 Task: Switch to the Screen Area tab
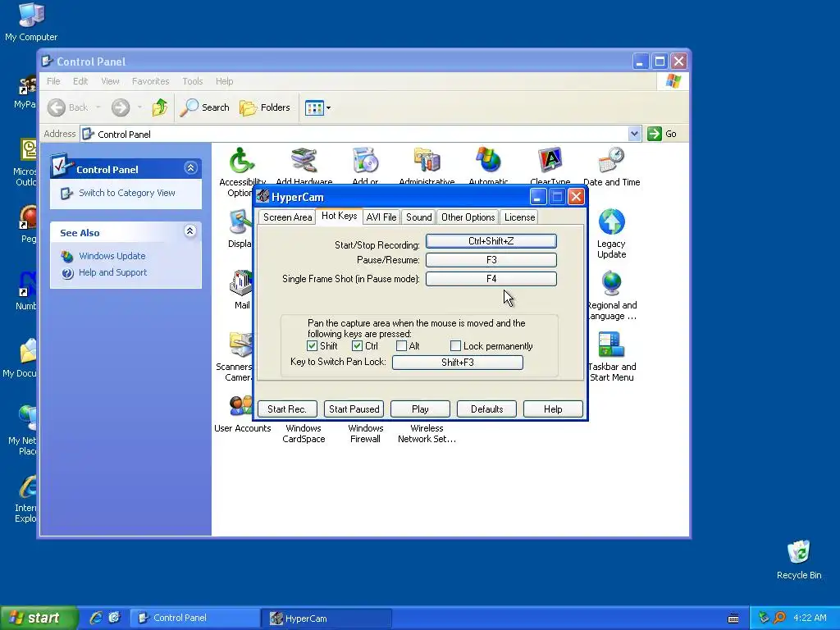[x=287, y=217]
